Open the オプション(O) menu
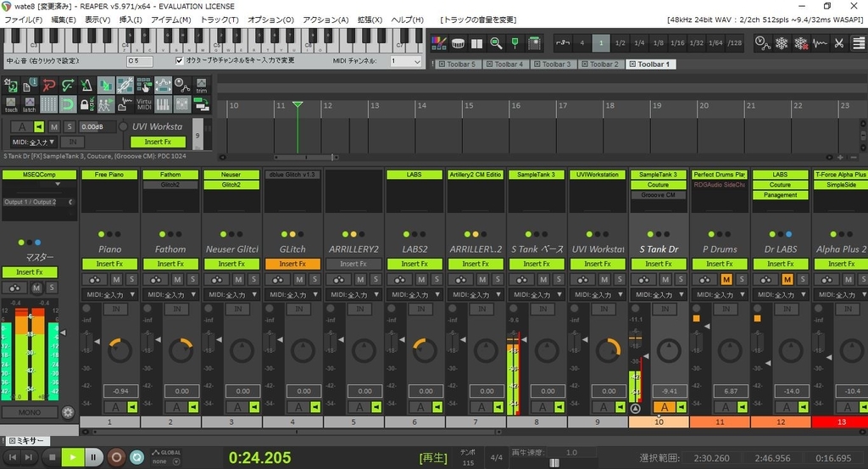 click(x=270, y=20)
